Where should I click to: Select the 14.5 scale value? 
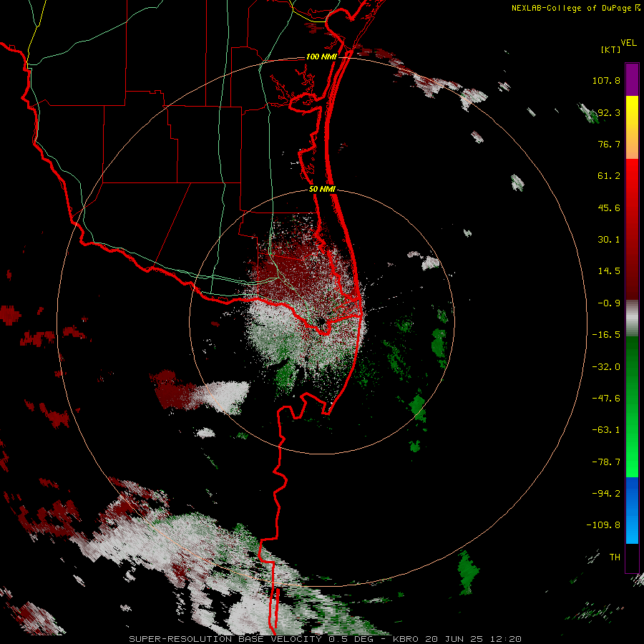[x=609, y=271]
